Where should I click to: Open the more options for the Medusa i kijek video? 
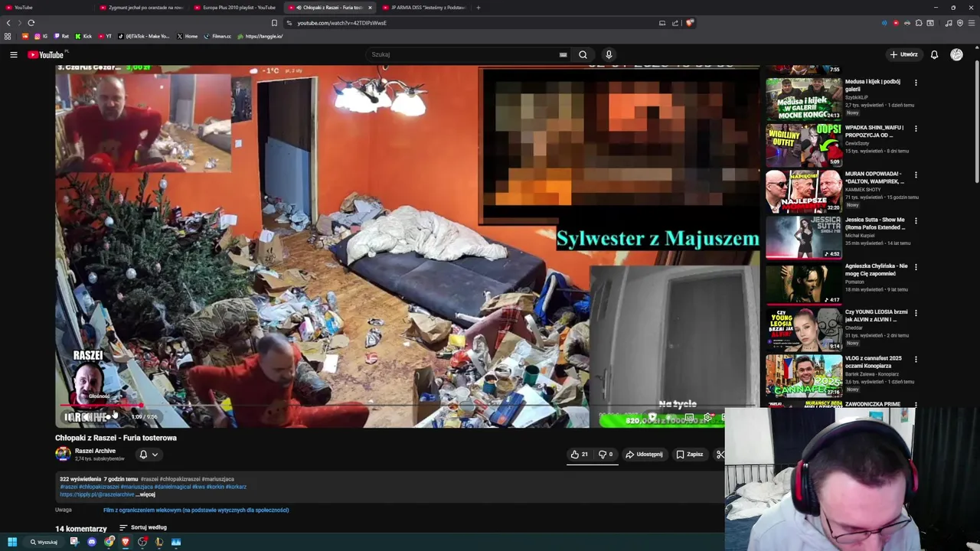tap(916, 83)
